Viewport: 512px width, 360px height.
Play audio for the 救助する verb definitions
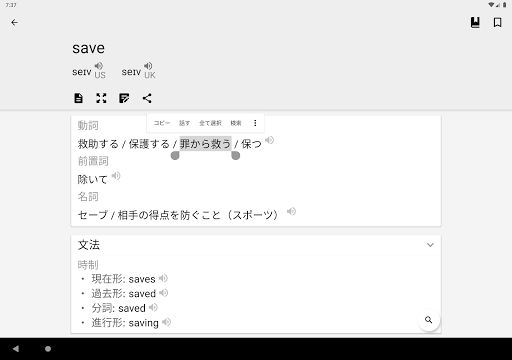pyautogui.click(x=269, y=140)
